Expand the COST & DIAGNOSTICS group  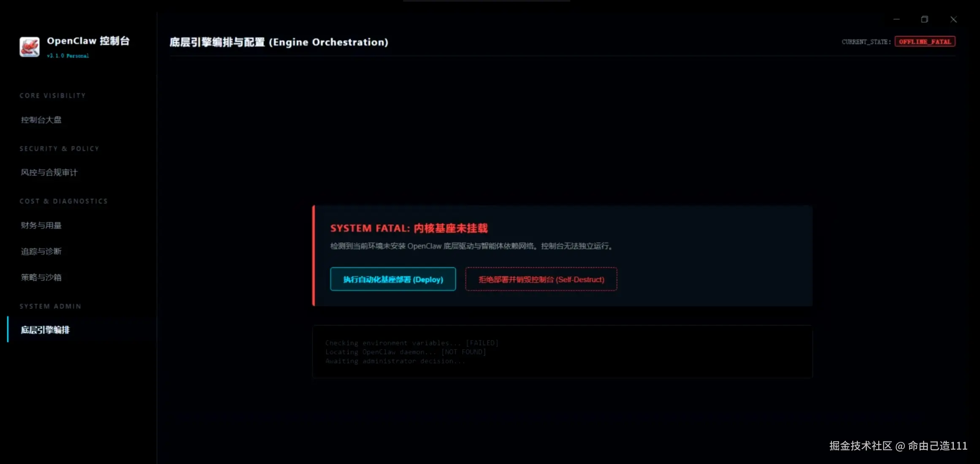[x=63, y=201]
